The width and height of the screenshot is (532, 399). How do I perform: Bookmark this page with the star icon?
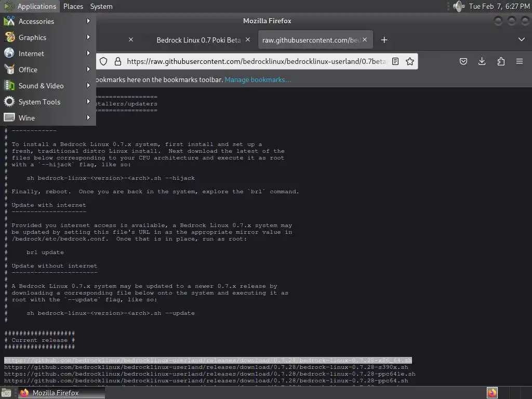[x=410, y=61]
